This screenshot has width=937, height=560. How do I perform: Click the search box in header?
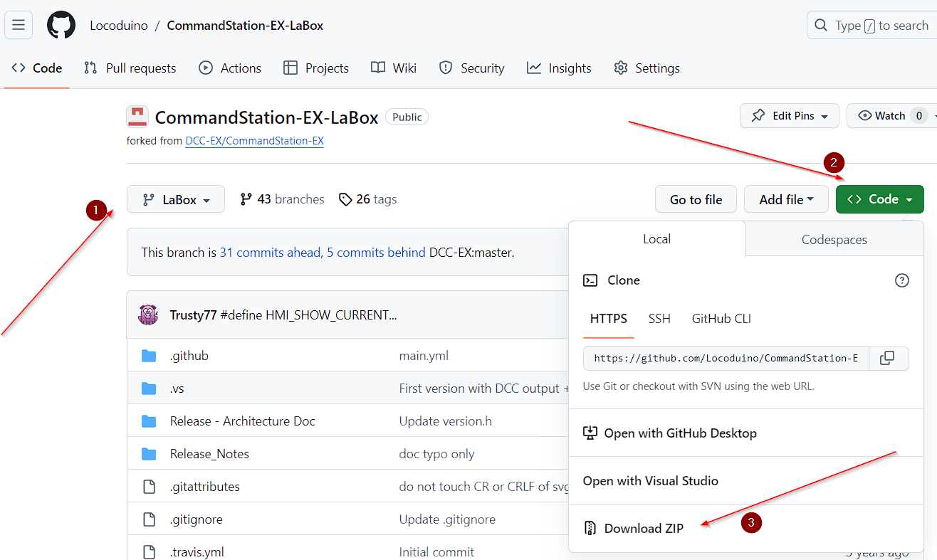tap(871, 26)
